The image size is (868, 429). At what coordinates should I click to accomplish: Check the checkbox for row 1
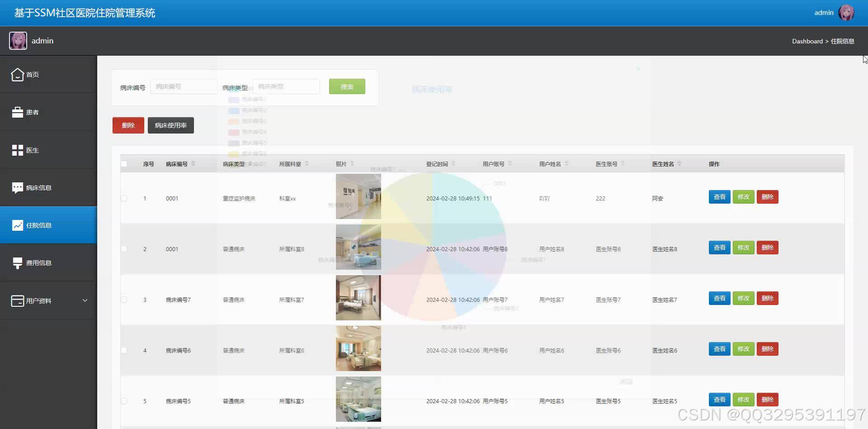click(x=124, y=198)
